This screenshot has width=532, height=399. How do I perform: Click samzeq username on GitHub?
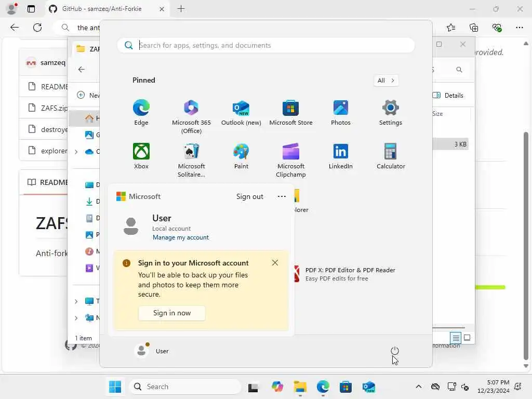(52, 62)
